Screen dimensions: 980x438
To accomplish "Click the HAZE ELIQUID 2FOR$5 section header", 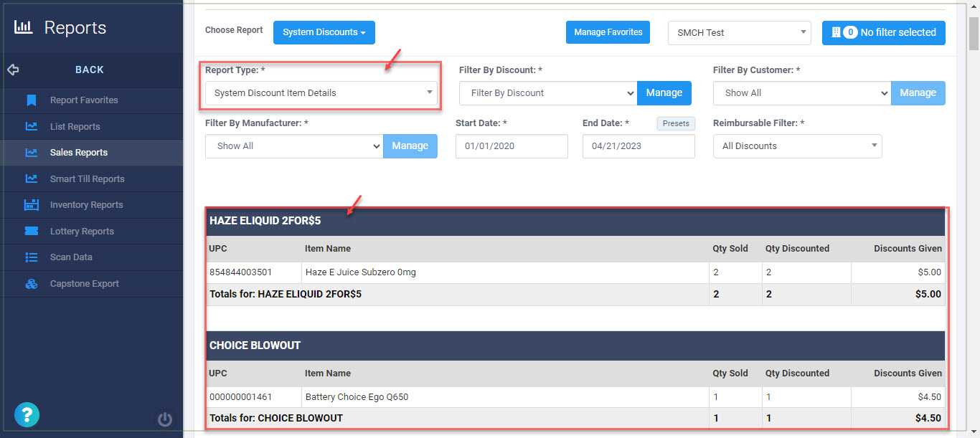I will click(x=575, y=221).
